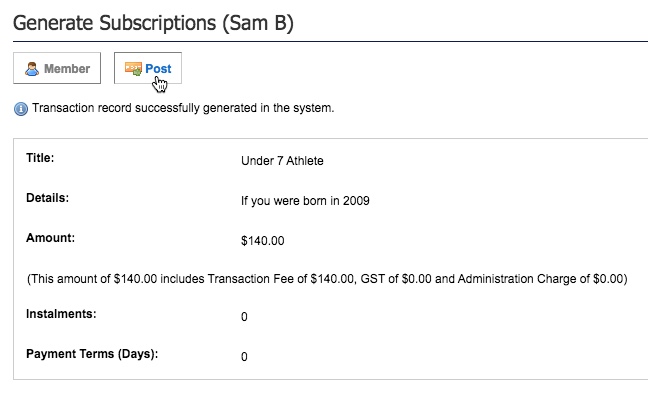Viewport: 648px width, 418px height.
Task: Select the Instalments field label
Action: [x=60, y=314]
